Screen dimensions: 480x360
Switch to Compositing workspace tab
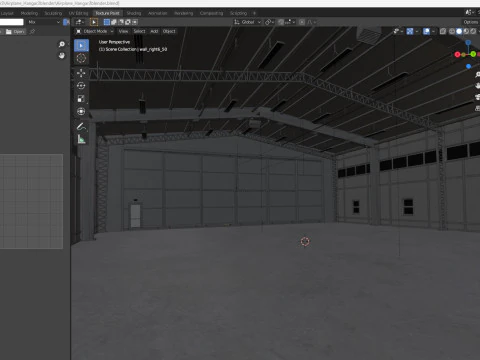pyautogui.click(x=211, y=13)
